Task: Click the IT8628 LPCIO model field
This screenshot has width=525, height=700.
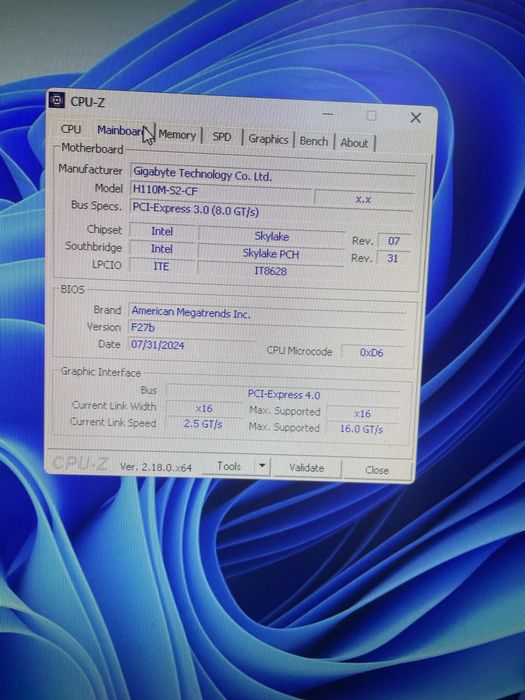Action: tap(271, 271)
